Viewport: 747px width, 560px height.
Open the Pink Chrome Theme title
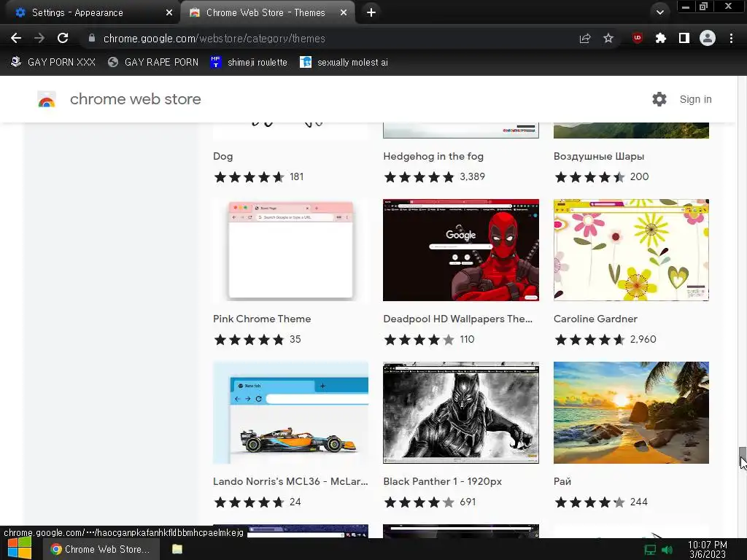[262, 319]
